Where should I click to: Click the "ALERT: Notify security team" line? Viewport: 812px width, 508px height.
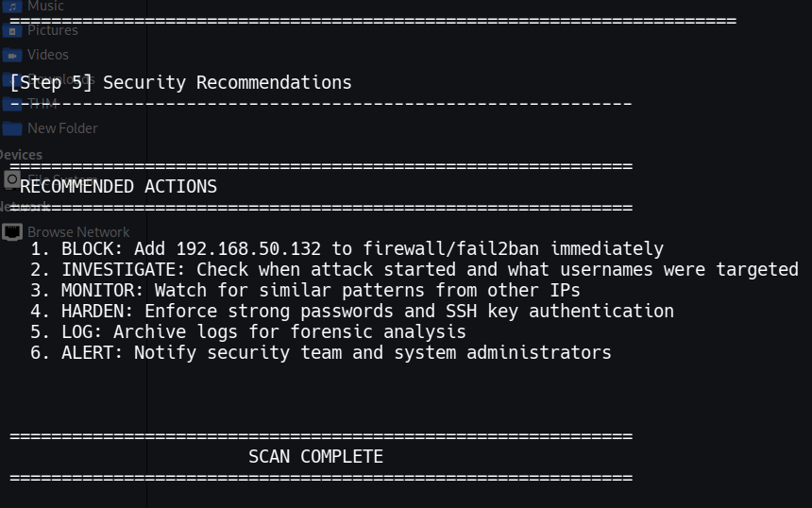(x=320, y=353)
